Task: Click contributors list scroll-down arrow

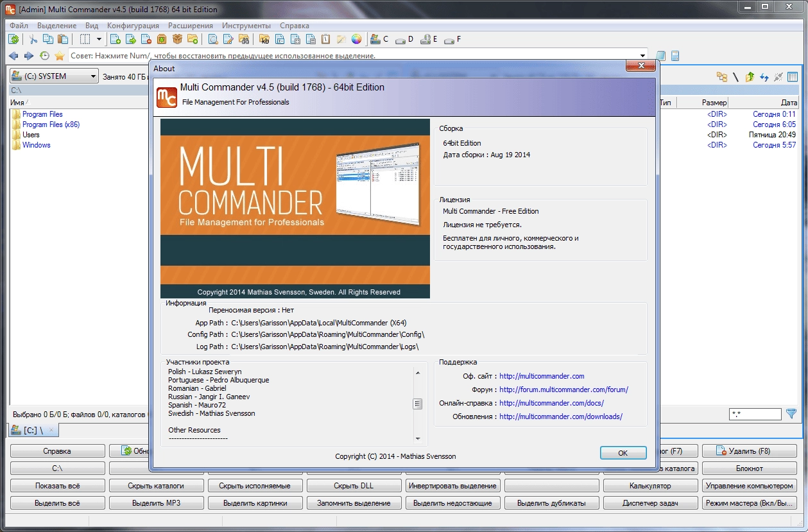Action: (x=418, y=439)
